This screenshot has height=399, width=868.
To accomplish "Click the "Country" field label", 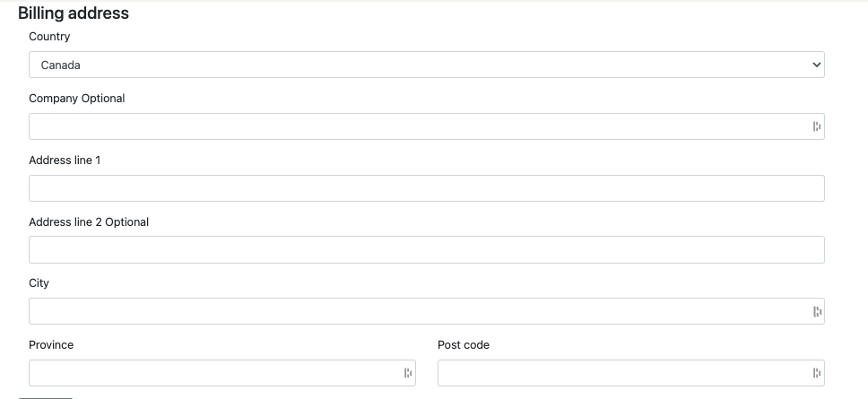I will (49, 37).
